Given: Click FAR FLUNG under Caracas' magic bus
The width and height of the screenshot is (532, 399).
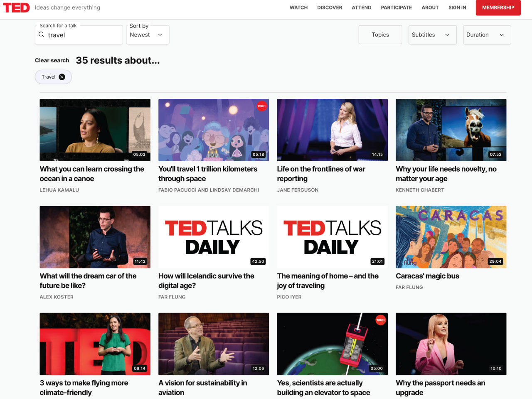Looking at the screenshot, I should pos(409,287).
